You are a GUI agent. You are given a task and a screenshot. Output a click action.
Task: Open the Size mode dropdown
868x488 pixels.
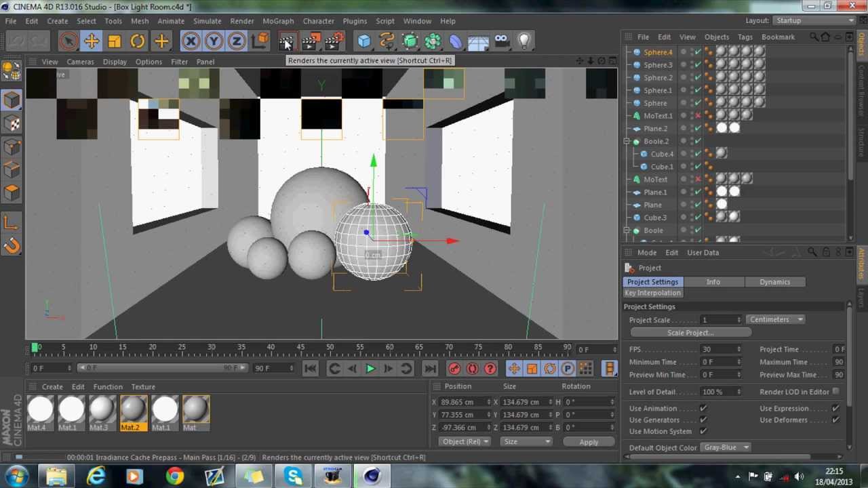(526, 442)
